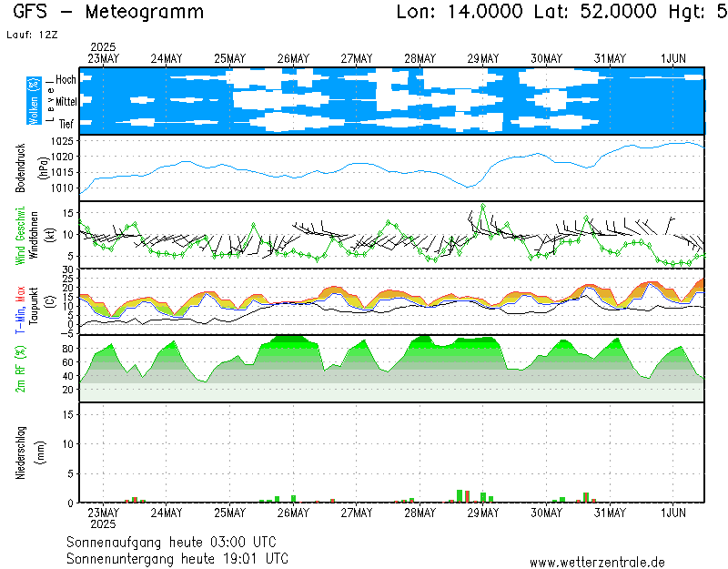
Task: Click the '40' humidity tick label
Action: click(67, 376)
